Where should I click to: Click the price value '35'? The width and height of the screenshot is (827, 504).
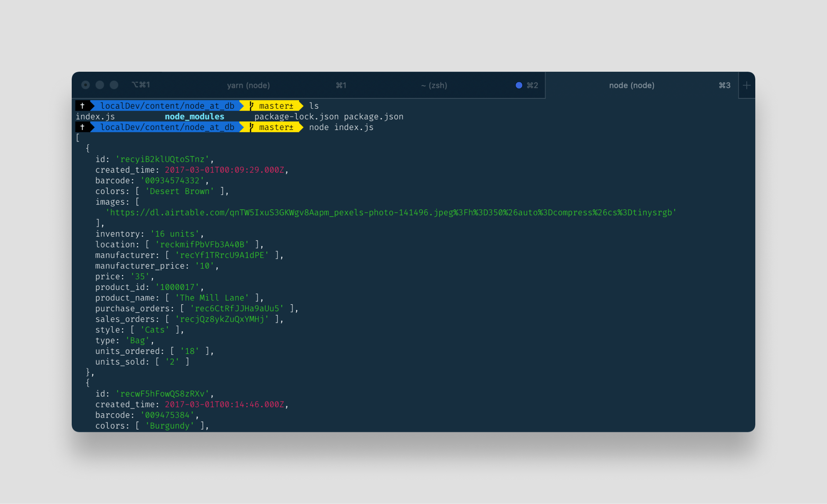[140, 276]
